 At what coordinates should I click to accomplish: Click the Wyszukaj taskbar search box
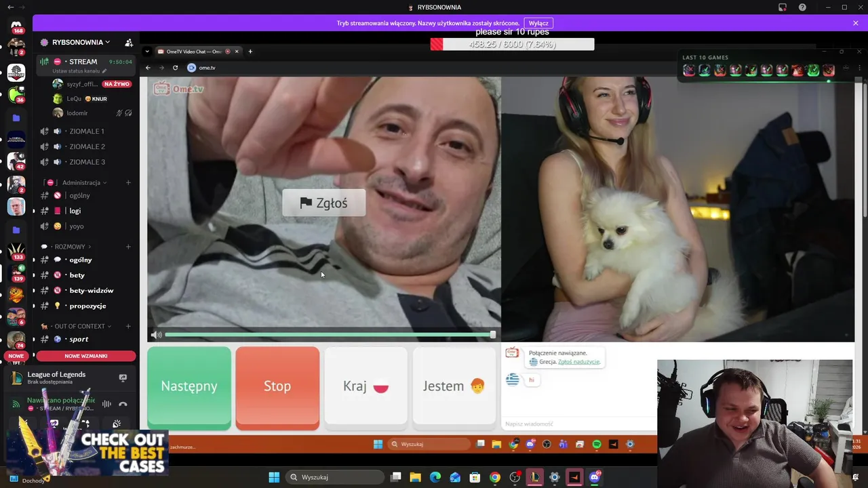[336, 477]
